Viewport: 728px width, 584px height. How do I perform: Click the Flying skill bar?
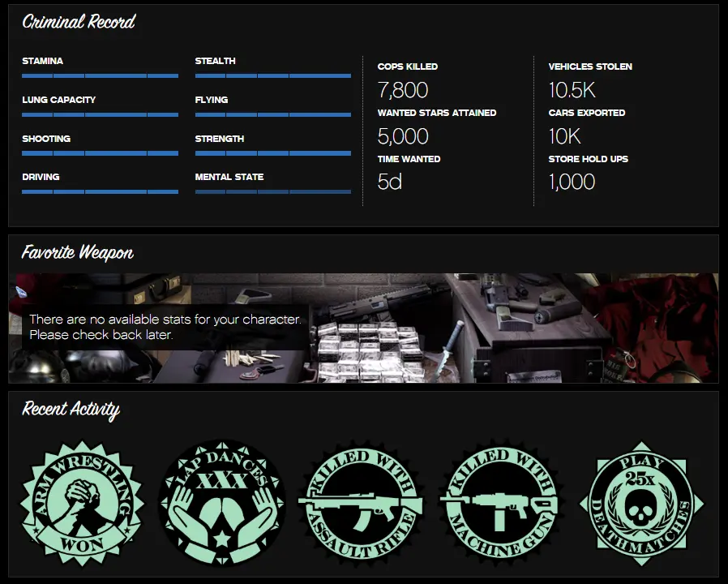point(272,114)
